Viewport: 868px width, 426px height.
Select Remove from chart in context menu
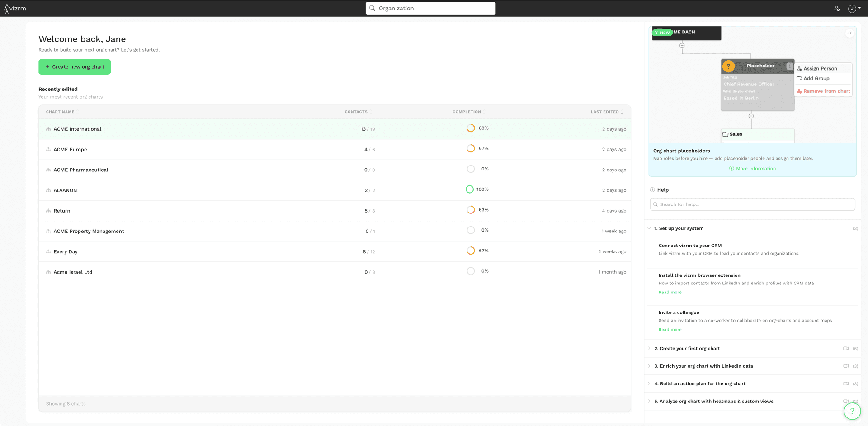(823, 91)
